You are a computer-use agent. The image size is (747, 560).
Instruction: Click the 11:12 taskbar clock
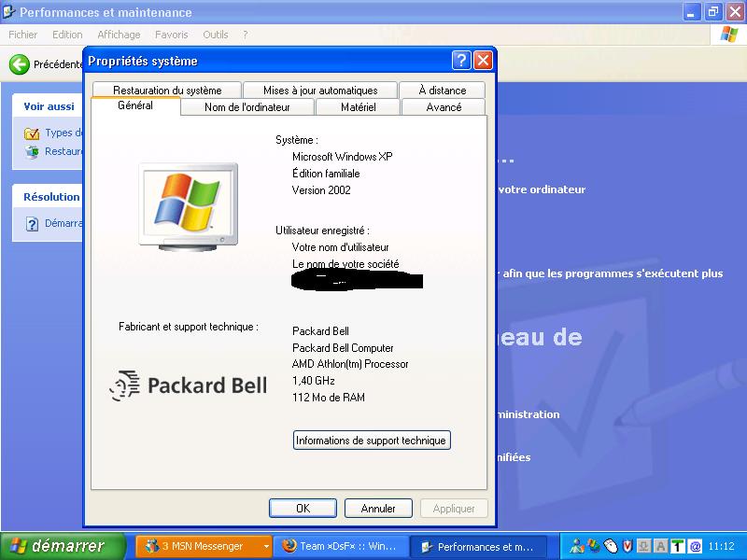(721, 546)
